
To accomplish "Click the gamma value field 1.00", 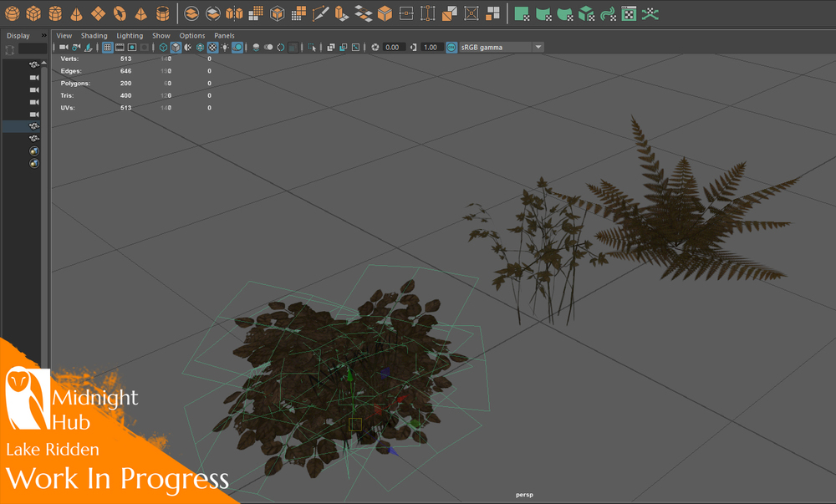I will [431, 48].
